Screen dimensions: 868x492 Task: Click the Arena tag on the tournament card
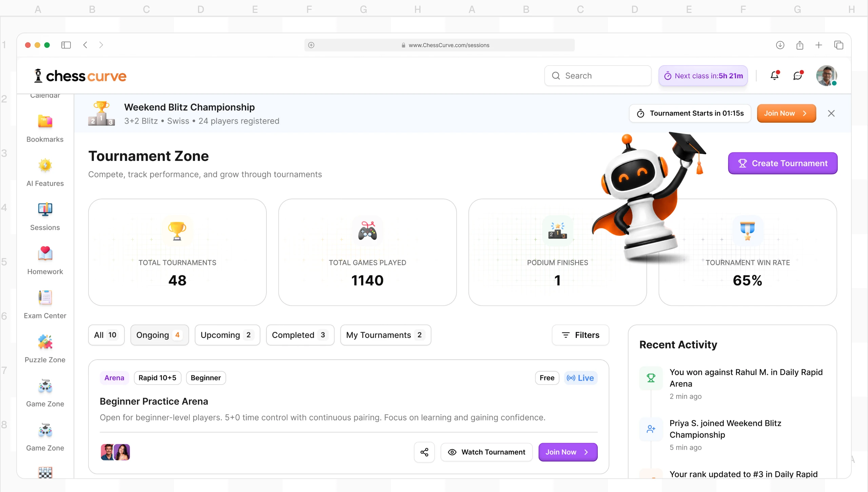point(114,378)
